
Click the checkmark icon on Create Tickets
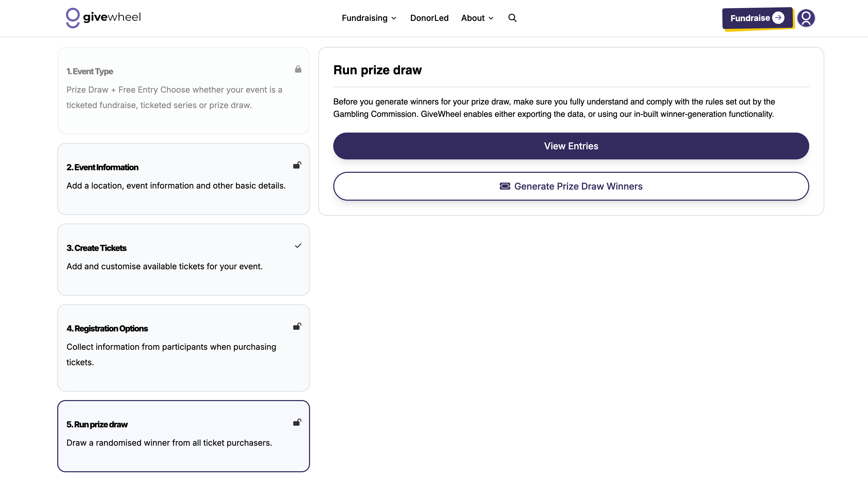pyautogui.click(x=298, y=246)
